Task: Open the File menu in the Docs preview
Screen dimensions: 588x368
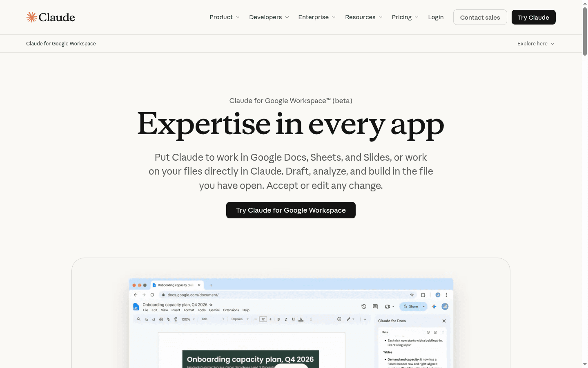Action: click(x=145, y=310)
